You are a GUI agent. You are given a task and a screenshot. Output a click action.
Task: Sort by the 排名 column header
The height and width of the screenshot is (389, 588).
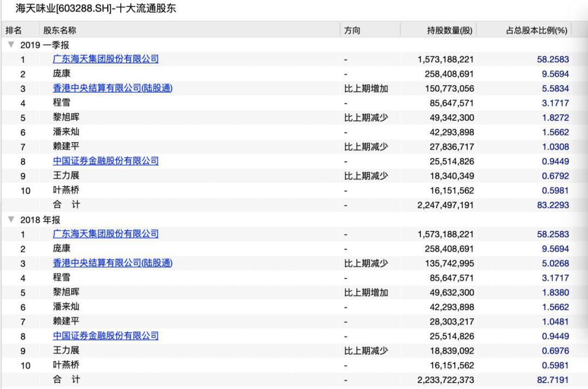(14, 31)
